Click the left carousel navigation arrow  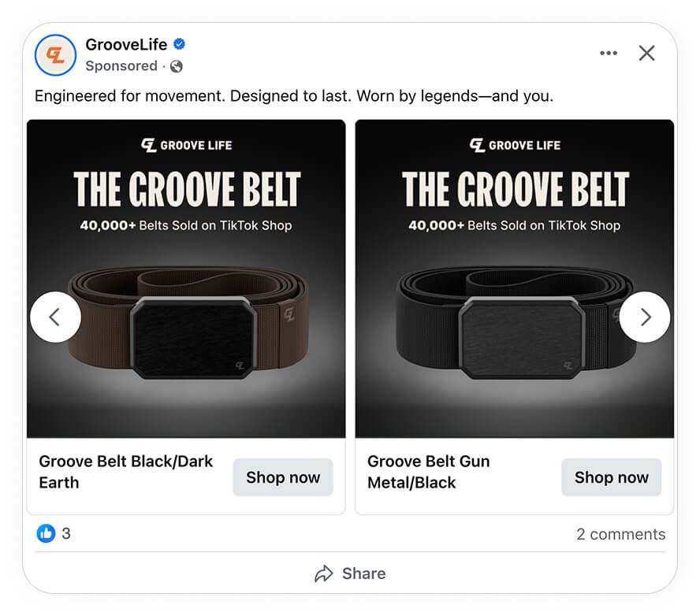tap(55, 317)
